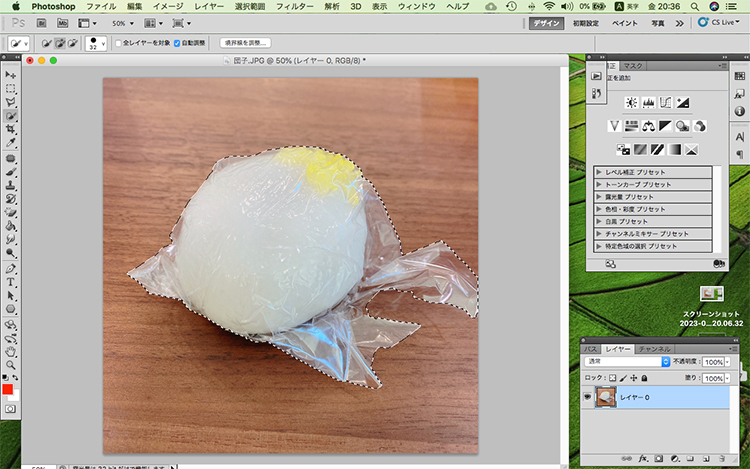Add Levels adjustment icon
This screenshot has height=469, width=750.
[649, 102]
